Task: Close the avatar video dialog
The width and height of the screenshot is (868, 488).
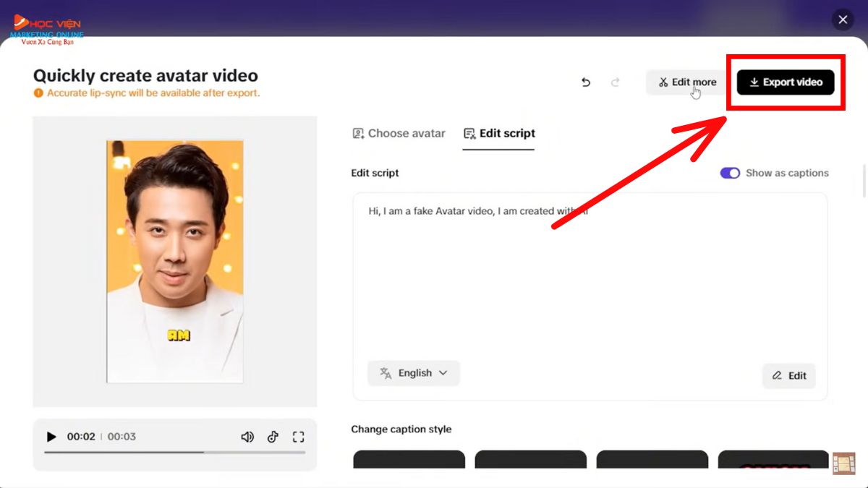Action: (843, 20)
